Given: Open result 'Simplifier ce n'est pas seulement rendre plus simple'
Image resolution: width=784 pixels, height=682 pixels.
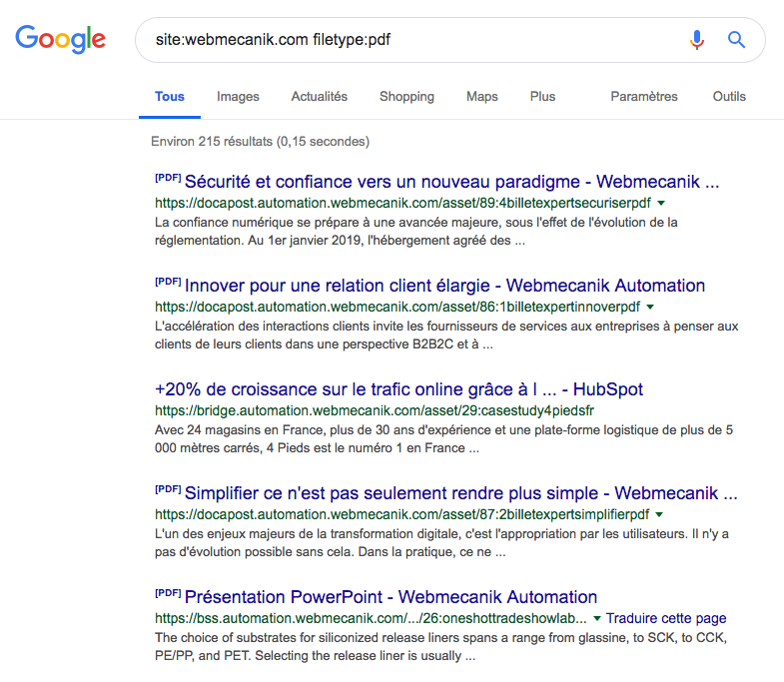Looking at the screenshot, I should (x=461, y=493).
